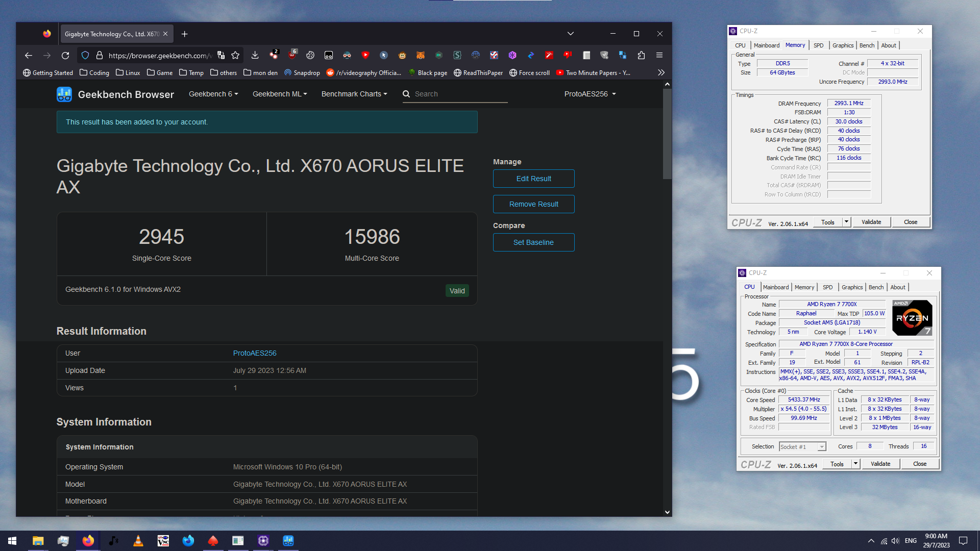Click the Geekbench Browser logo icon

click(64, 94)
